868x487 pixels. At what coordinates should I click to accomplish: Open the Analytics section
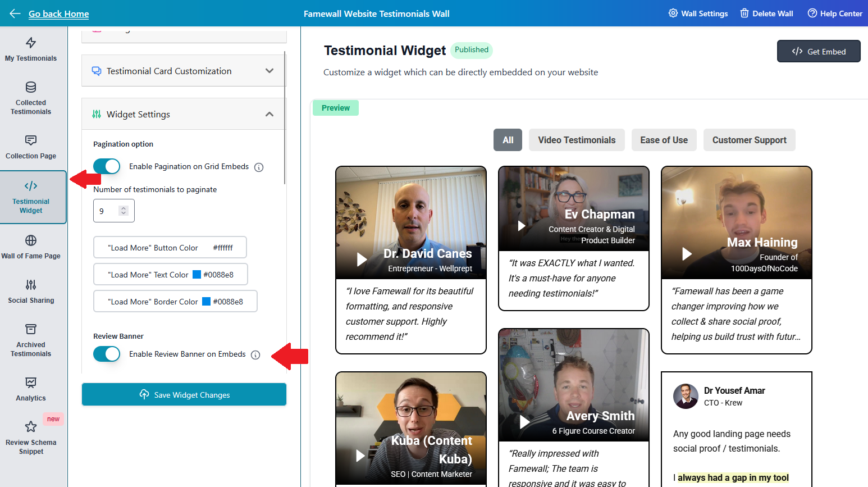[x=31, y=389]
